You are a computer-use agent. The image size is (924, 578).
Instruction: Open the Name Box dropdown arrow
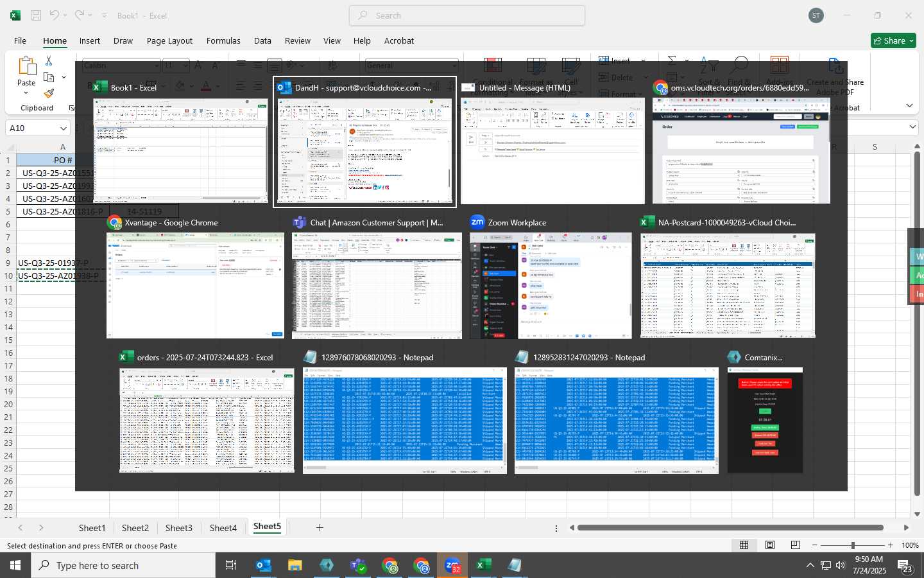click(63, 128)
